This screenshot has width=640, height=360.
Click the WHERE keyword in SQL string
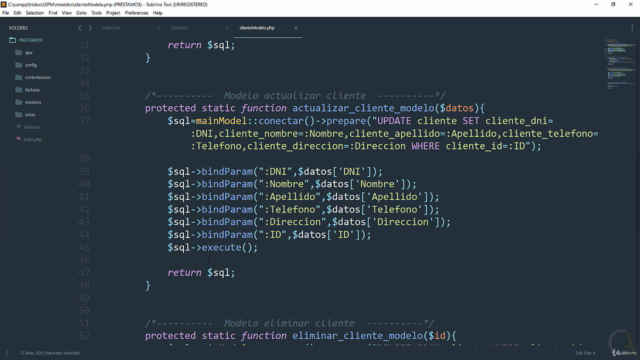coord(425,146)
